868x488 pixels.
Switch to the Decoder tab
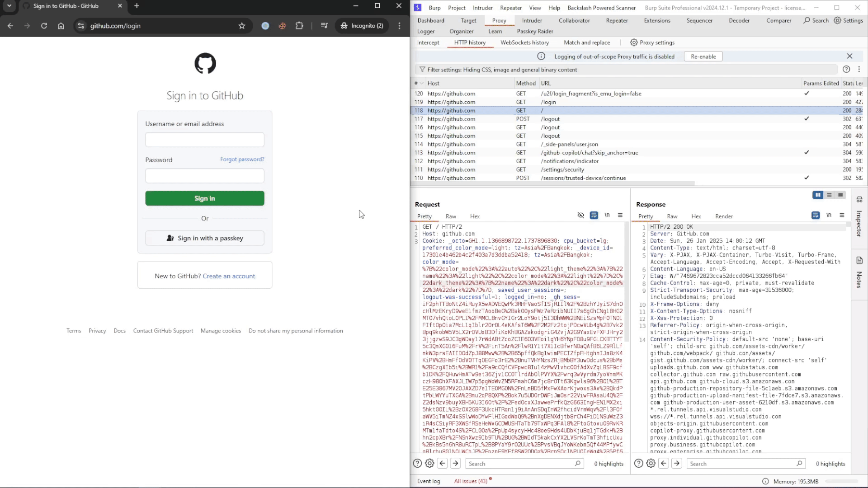pos(739,20)
